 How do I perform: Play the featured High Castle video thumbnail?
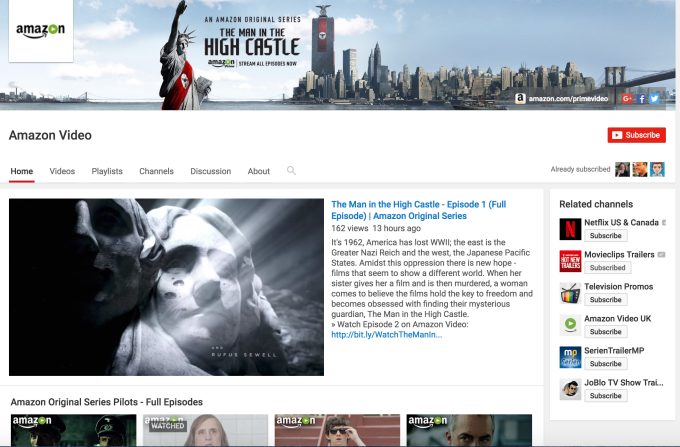pyautogui.click(x=166, y=287)
